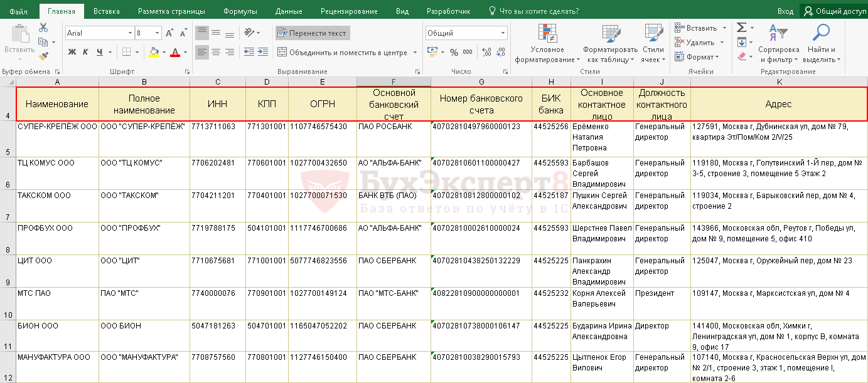The height and width of the screenshot is (383, 868).
Task: Apply the yellow fill color bucket
Action: pos(154,52)
